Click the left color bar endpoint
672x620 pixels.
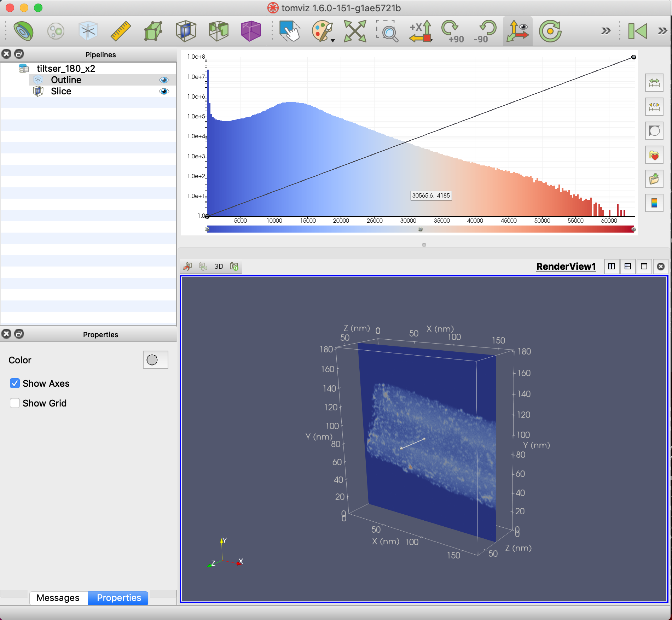pyautogui.click(x=207, y=229)
